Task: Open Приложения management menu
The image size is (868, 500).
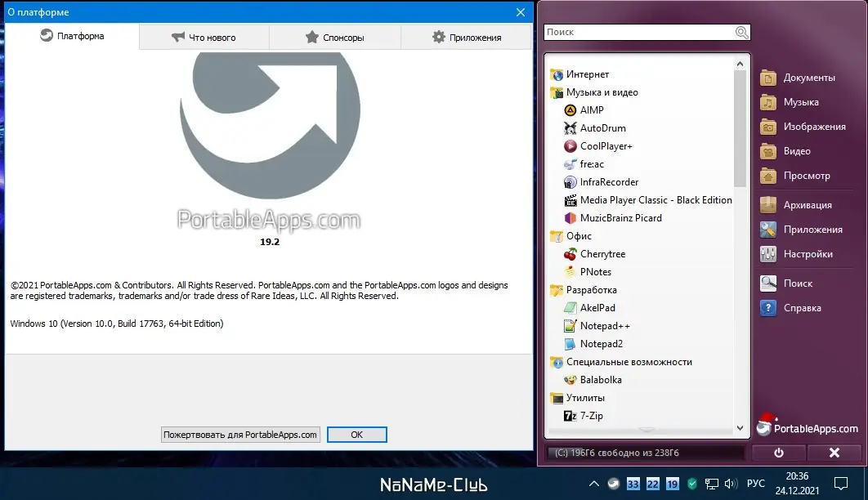Action: [802, 230]
